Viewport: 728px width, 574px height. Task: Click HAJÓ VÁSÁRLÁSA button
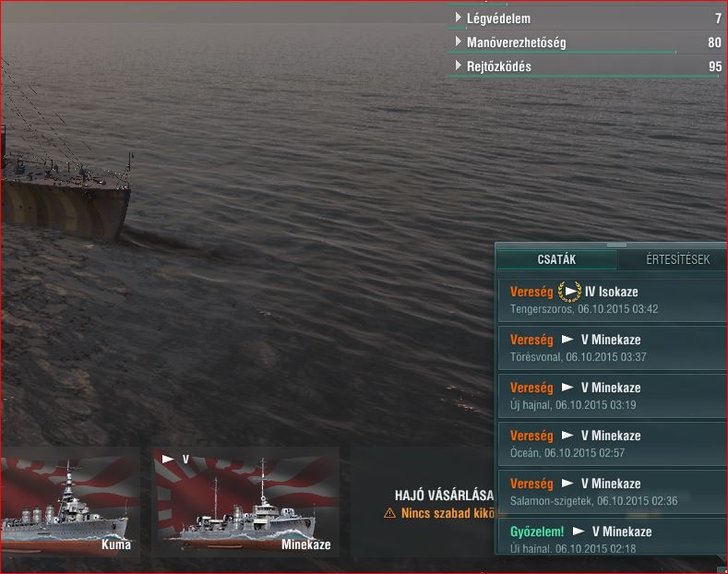click(x=445, y=496)
